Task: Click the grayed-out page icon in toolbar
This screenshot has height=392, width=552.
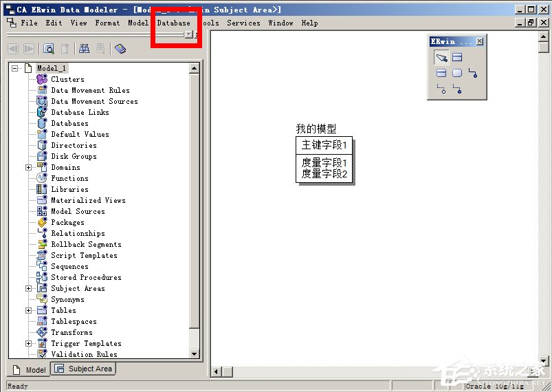Action: click(65, 49)
